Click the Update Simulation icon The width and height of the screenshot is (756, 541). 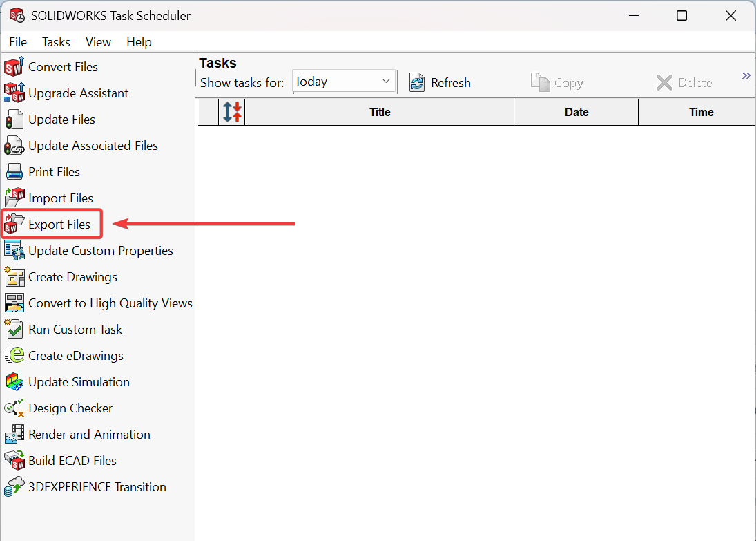(14, 382)
